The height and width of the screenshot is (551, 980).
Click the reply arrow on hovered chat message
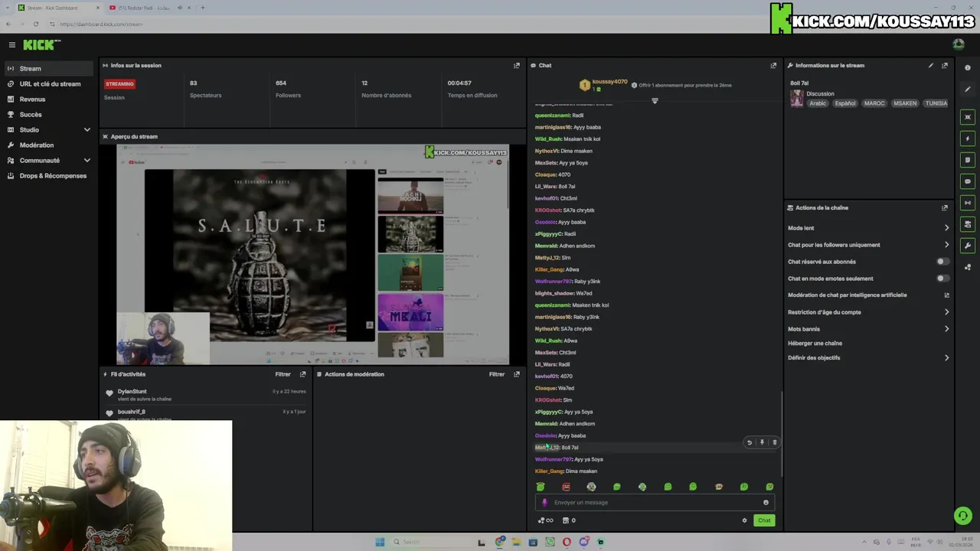point(750,442)
